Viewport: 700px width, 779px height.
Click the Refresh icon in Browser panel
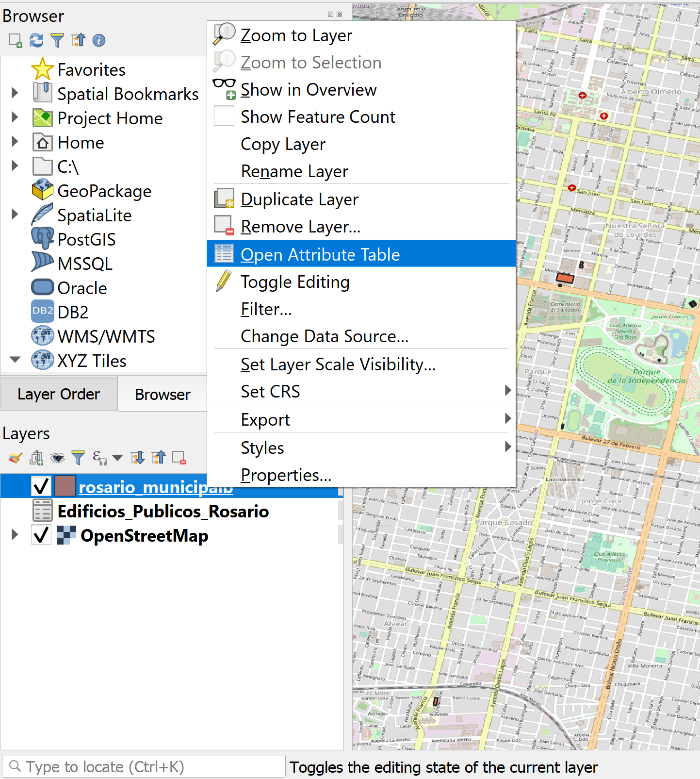pos(36,40)
